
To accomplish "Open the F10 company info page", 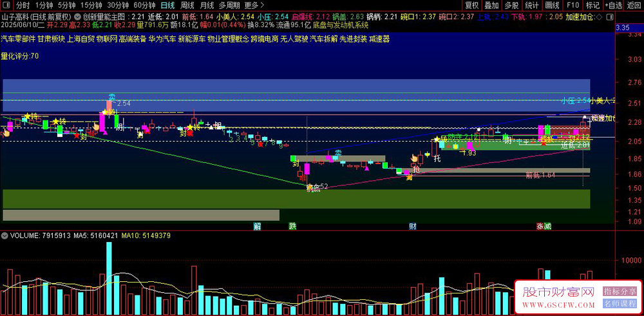I will [x=573, y=5].
